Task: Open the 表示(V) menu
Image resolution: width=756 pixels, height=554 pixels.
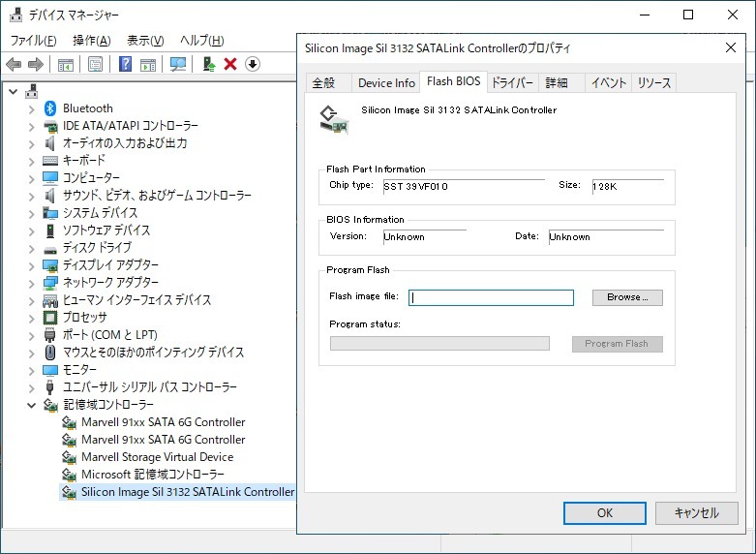Action: coord(145,41)
